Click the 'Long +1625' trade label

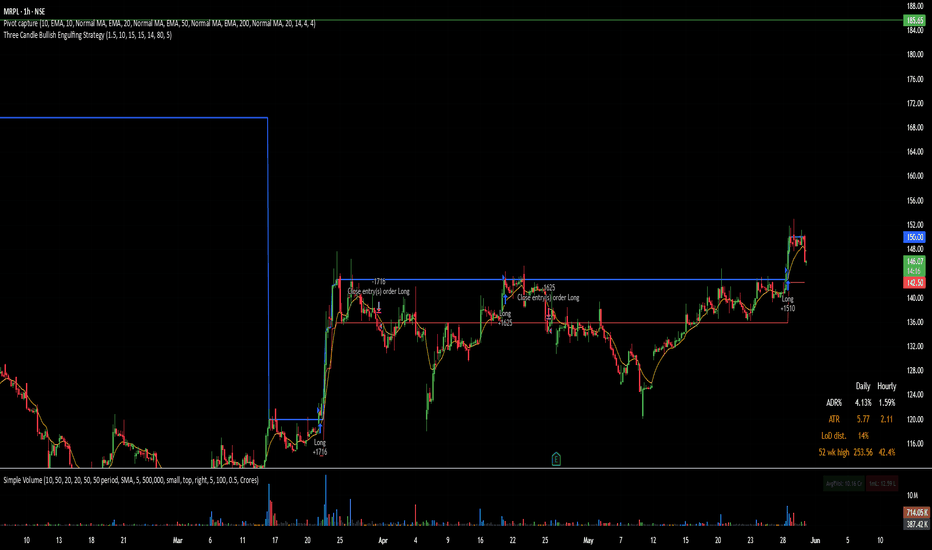point(505,318)
